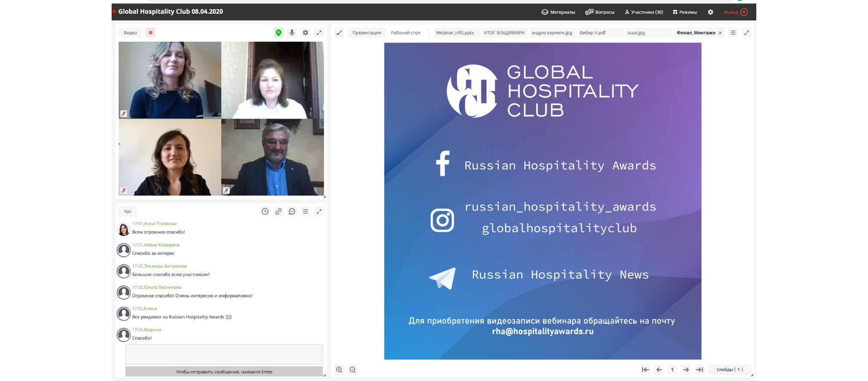Click the chat message input field

coord(224,354)
